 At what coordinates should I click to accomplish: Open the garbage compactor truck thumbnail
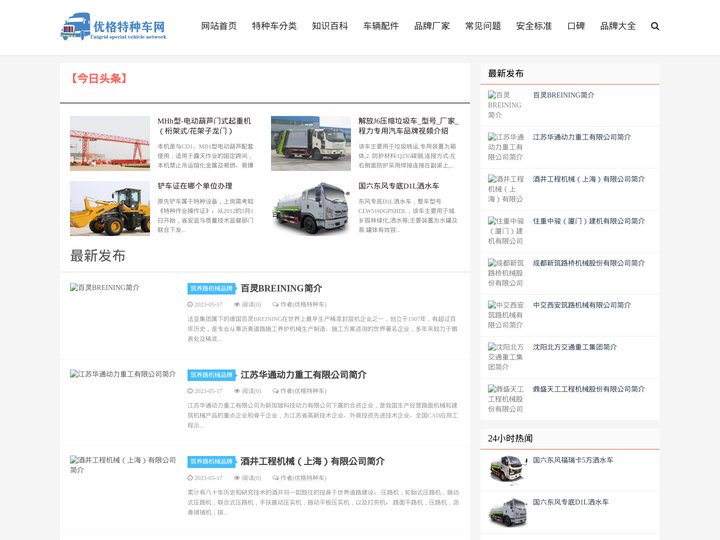(311, 143)
